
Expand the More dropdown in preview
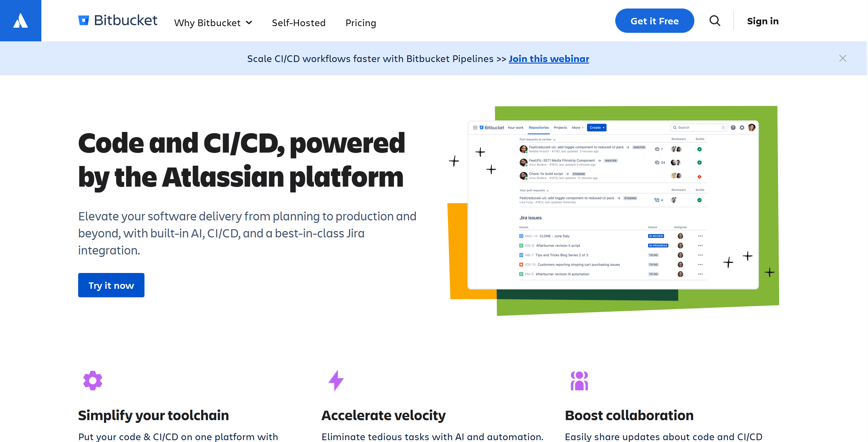point(578,128)
